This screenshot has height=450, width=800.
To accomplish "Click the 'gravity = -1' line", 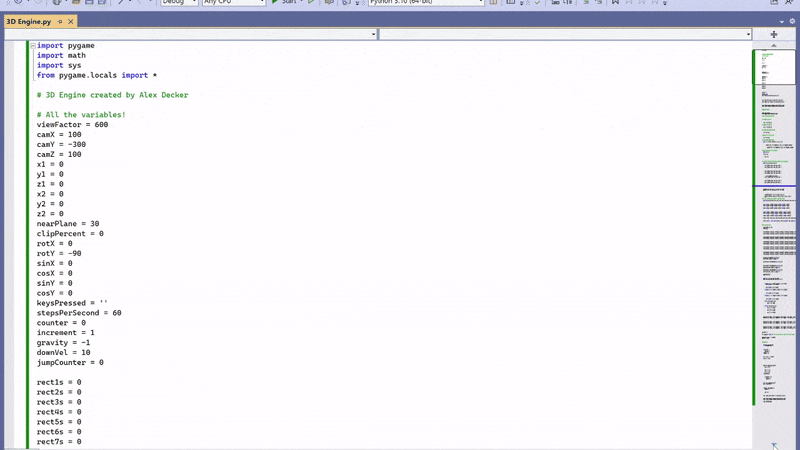I will pyautogui.click(x=63, y=342).
